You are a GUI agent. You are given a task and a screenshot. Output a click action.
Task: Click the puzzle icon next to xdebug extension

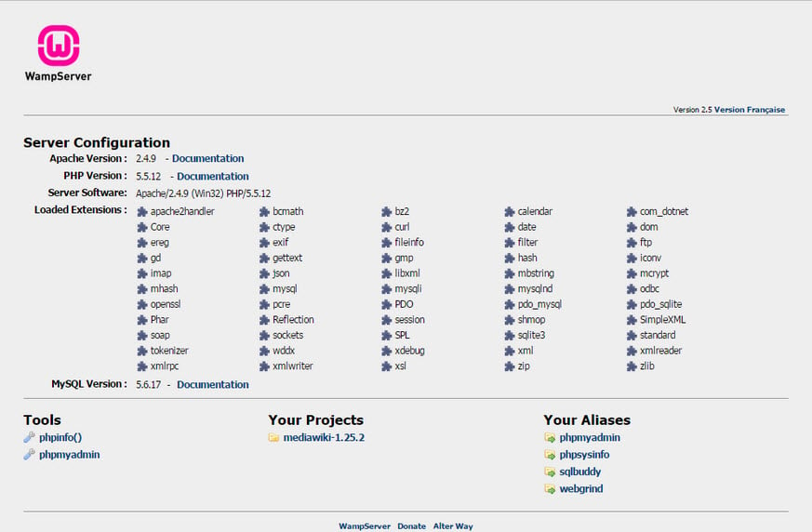(x=387, y=351)
